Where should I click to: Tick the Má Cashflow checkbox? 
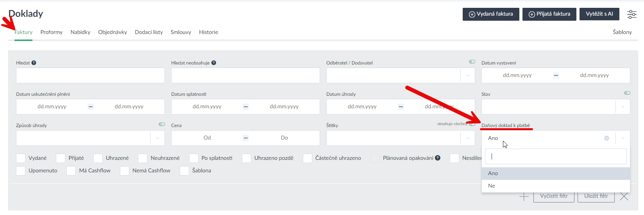pyautogui.click(x=71, y=171)
